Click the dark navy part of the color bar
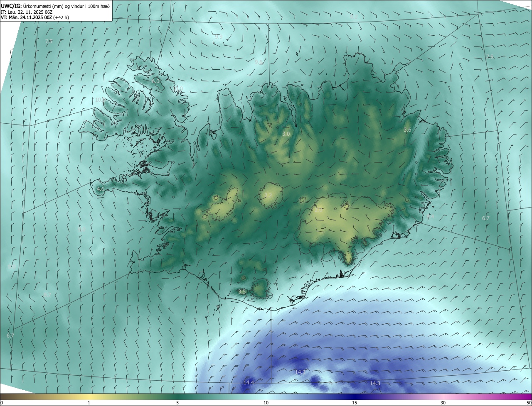Viewport: 532px width, 406px height. coord(355,396)
